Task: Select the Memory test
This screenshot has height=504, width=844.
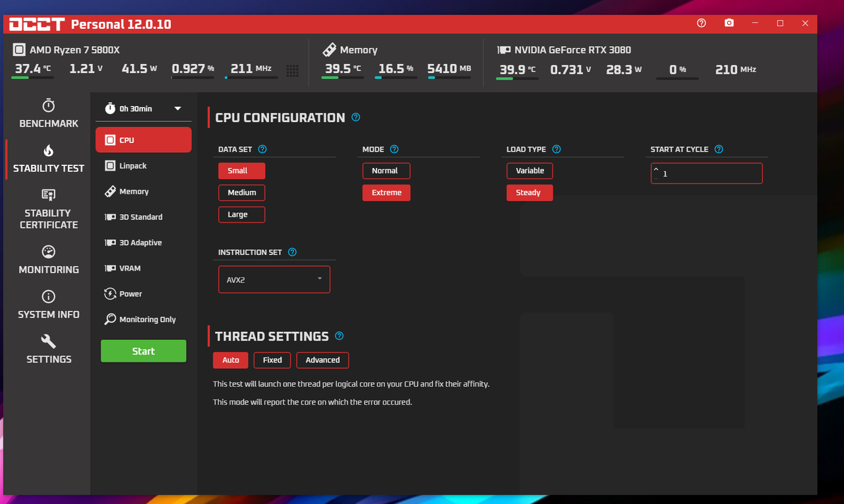Action: tap(144, 192)
